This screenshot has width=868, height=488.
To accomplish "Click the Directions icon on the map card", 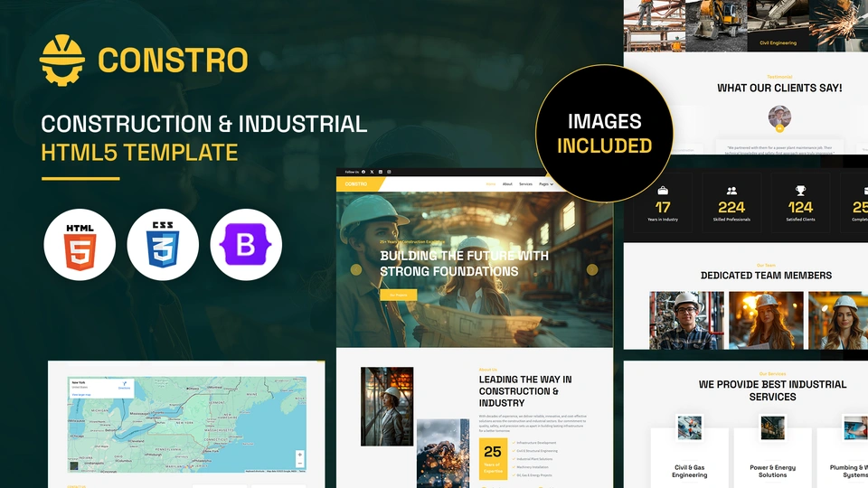I will click(125, 383).
